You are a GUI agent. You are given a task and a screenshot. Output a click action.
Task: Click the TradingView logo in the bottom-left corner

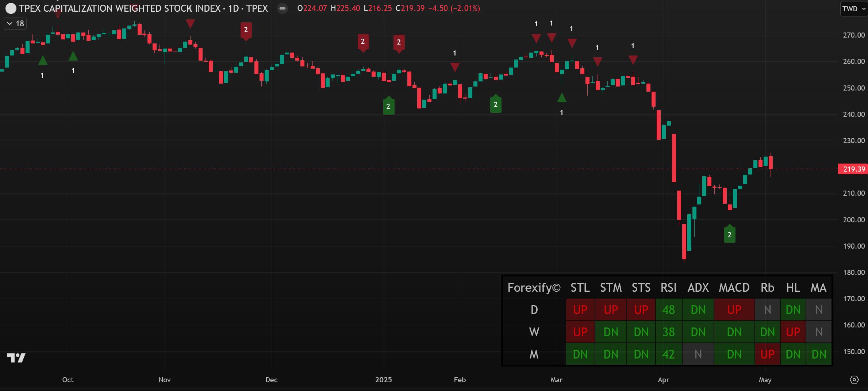pos(16,358)
